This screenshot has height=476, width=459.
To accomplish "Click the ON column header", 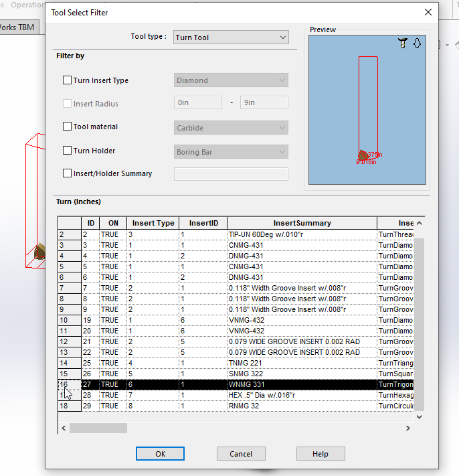I will point(113,223).
